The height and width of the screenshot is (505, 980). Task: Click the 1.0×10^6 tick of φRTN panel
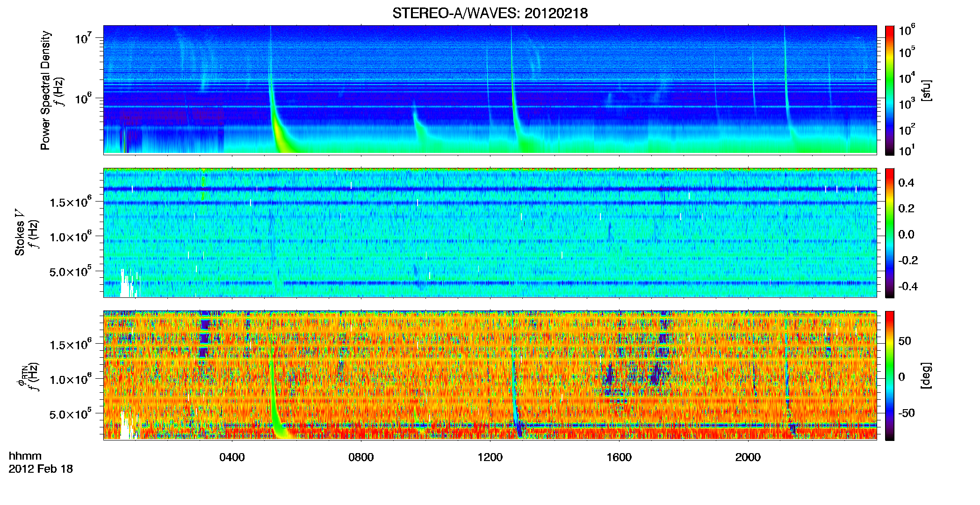[70, 379]
